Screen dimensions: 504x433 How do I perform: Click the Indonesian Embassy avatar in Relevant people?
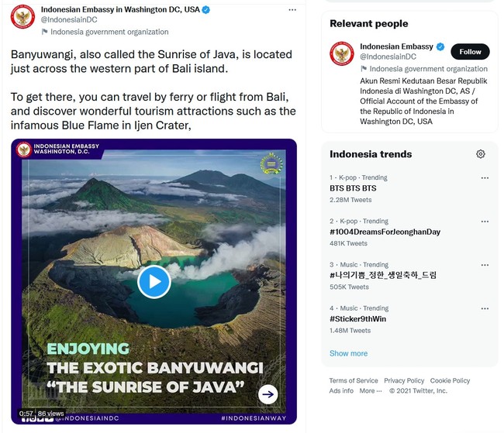click(341, 53)
